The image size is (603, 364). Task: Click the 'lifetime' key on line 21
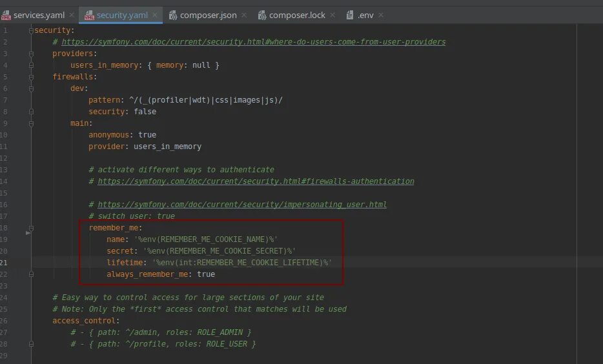click(x=125, y=263)
